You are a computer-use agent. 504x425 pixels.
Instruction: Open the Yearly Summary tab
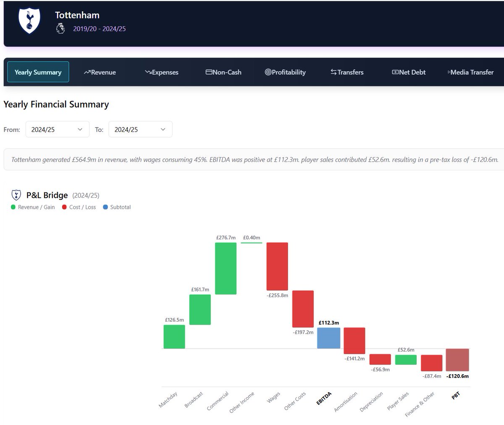point(38,72)
